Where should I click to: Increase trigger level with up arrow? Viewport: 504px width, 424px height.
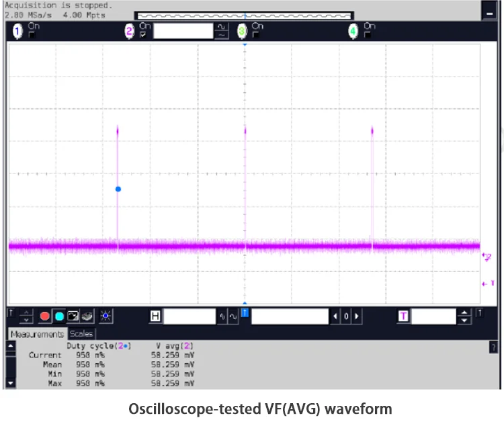pos(464,312)
